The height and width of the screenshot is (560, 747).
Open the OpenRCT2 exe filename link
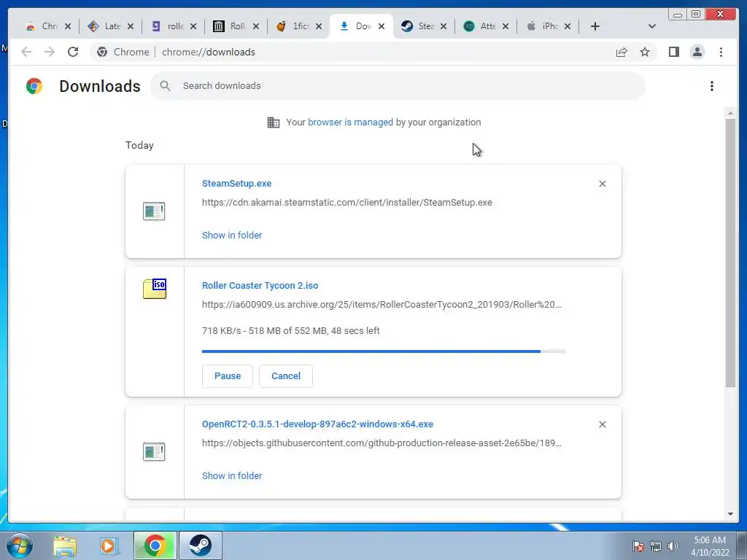tap(318, 424)
